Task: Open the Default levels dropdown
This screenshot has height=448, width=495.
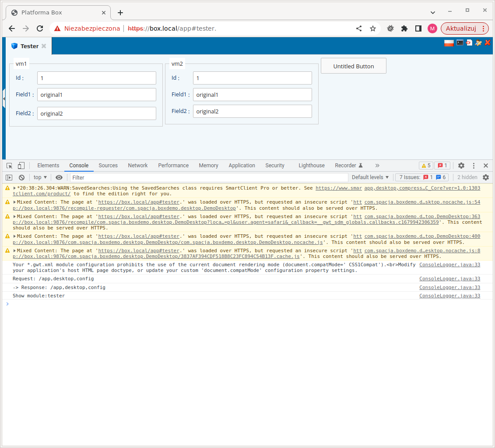Action: [370, 177]
